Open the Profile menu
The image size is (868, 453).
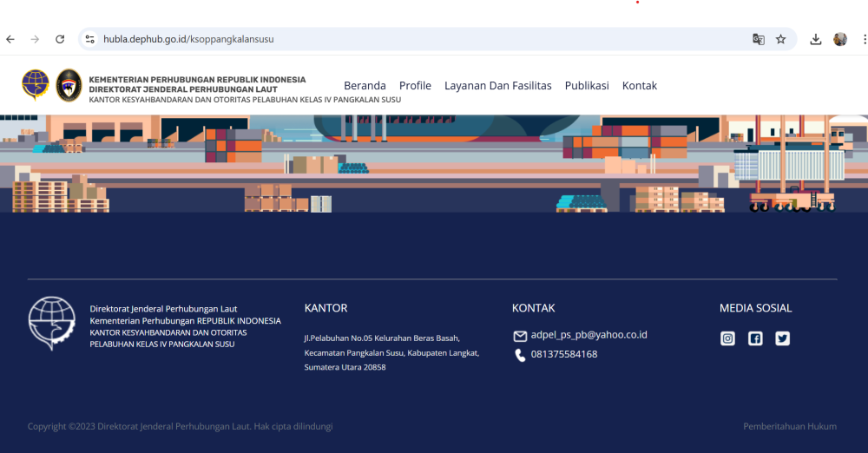[415, 86]
